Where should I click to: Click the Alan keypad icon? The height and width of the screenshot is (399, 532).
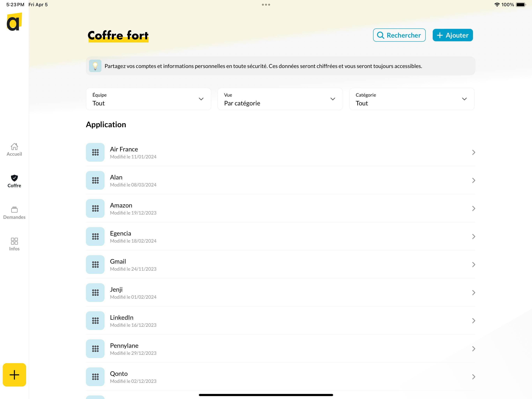95,180
